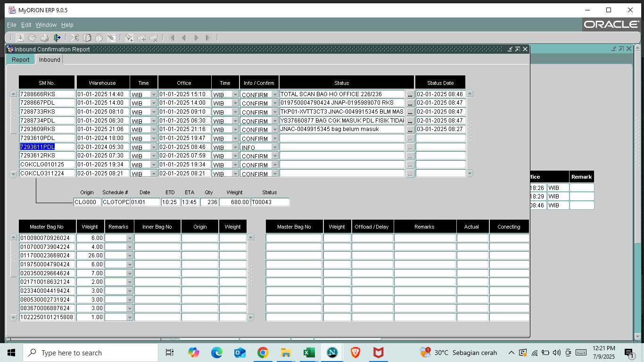
Task: Open the Help menu
Action: click(67, 25)
